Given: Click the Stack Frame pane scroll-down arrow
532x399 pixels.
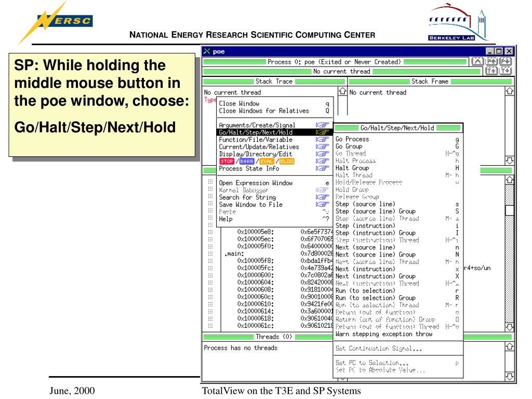Looking at the screenshot, I should click(510, 161).
